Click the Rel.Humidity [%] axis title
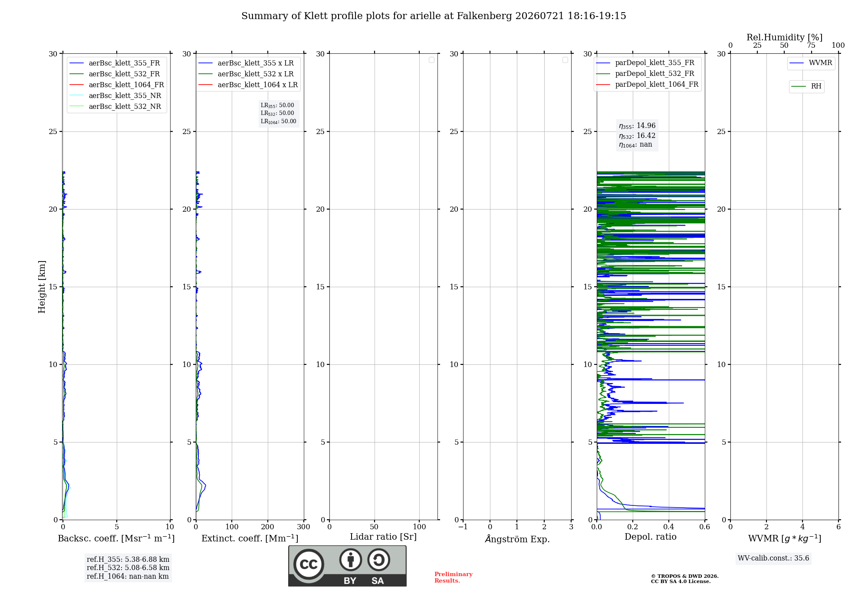Image resolution: width=868 pixels, height=590 pixels. click(784, 37)
